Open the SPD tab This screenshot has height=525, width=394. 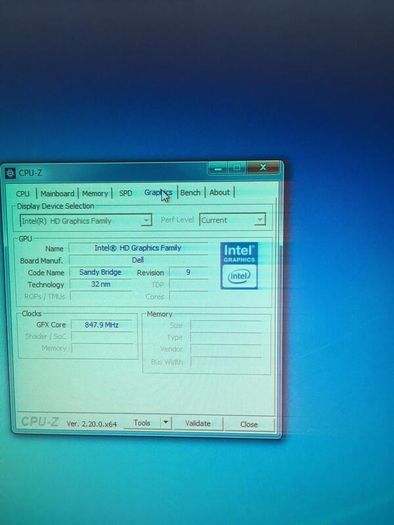(126, 193)
